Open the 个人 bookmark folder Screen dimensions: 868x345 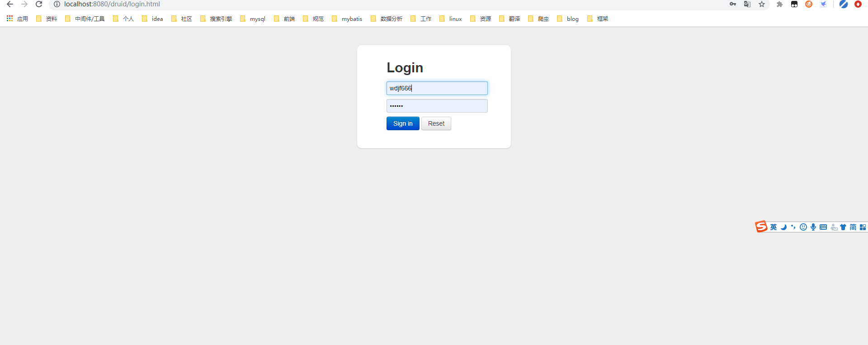click(x=123, y=19)
